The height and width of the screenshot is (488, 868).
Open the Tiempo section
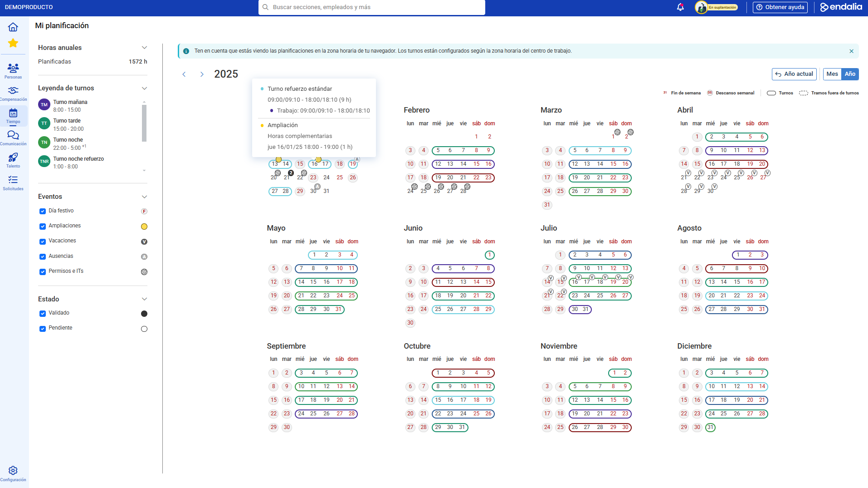[x=13, y=116]
